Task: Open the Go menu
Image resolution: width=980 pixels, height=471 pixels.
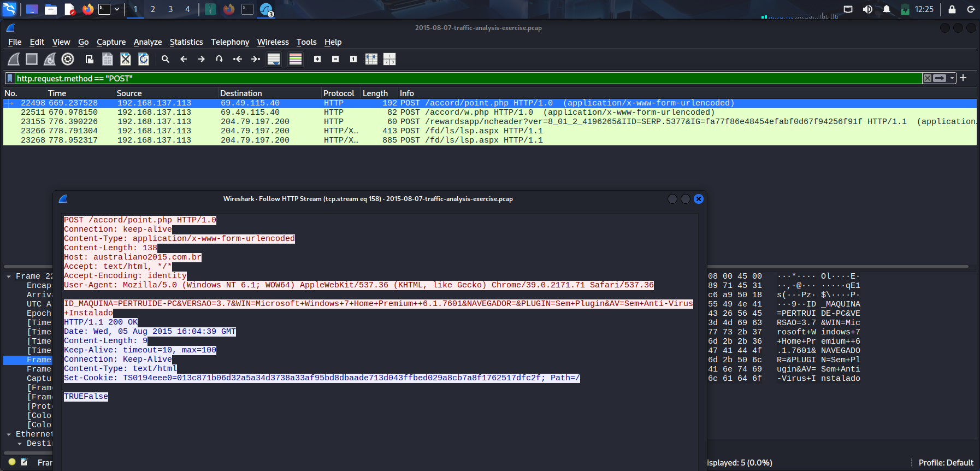Action: click(x=84, y=42)
